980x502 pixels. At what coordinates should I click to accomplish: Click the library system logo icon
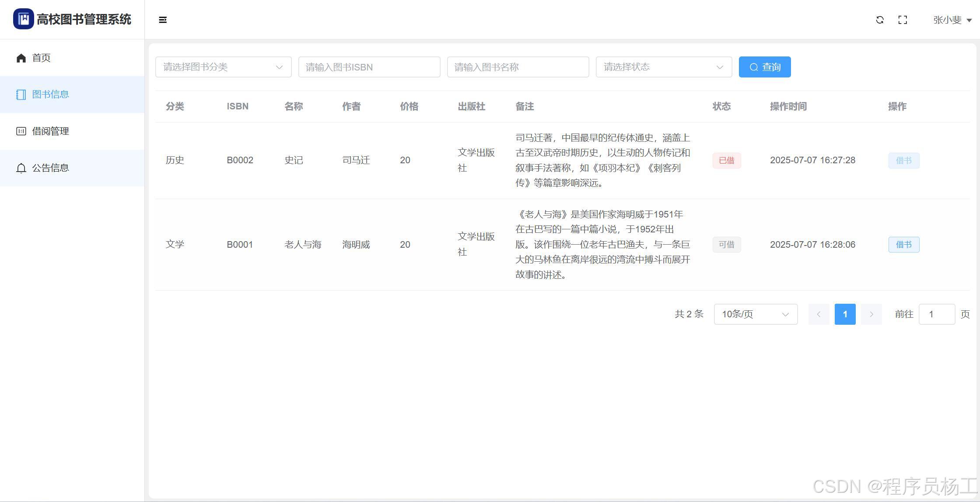point(23,19)
